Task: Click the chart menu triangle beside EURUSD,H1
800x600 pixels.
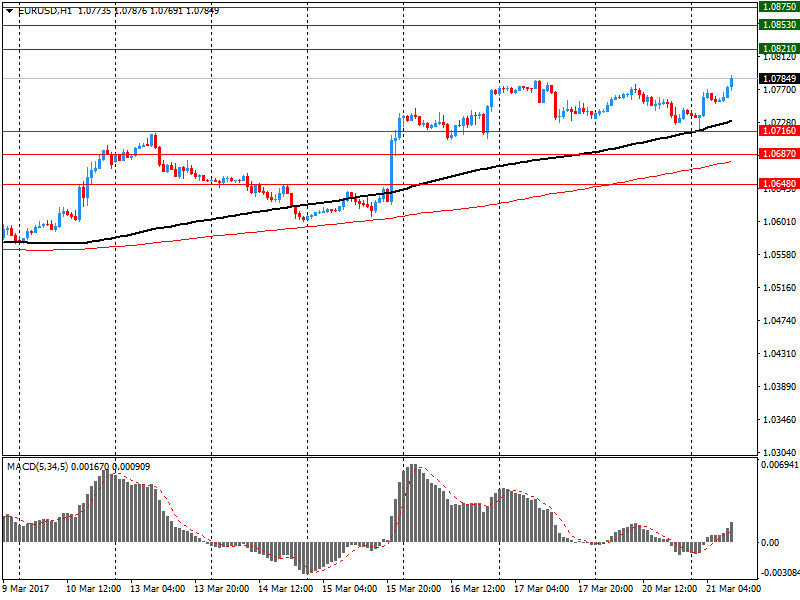Action: [9, 11]
